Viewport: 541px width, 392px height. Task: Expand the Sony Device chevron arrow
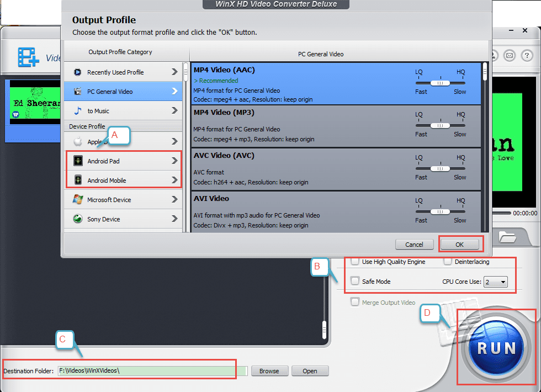pos(174,219)
